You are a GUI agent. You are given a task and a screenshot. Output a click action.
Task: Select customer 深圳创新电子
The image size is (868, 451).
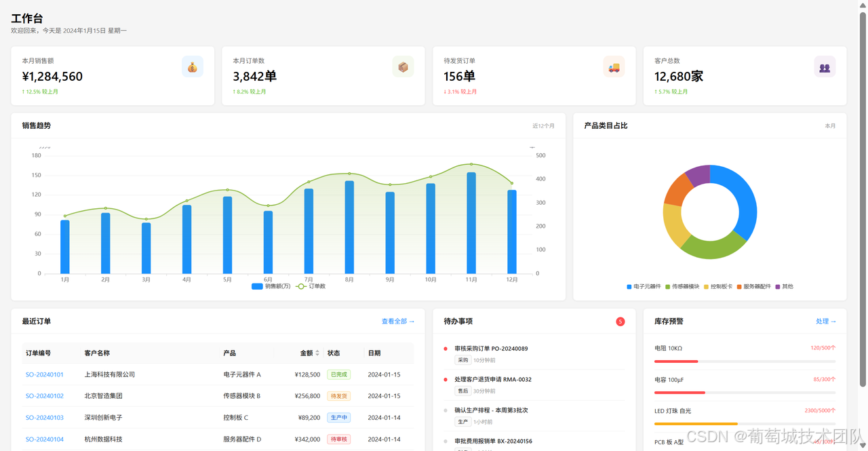pyautogui.click(x=104, y=418)
